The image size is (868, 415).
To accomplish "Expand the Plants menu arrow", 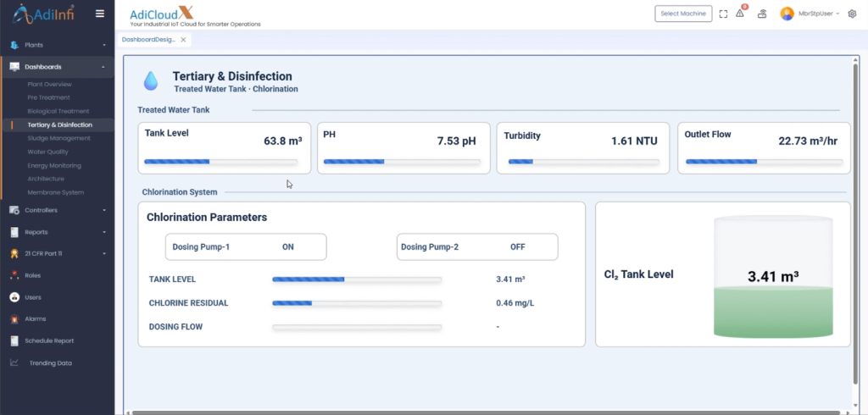I will pos(104,46).
